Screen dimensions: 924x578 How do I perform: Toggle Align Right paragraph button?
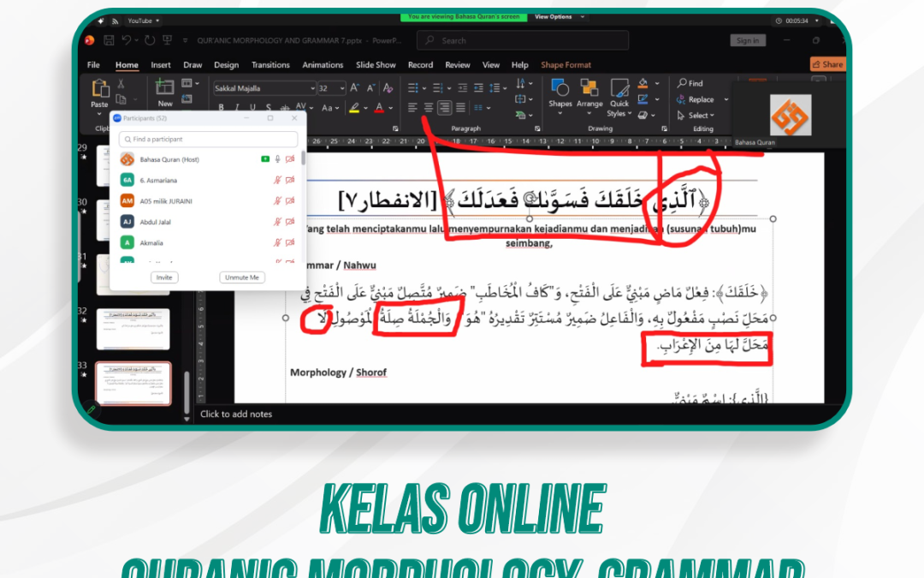(x=444, y=107)
